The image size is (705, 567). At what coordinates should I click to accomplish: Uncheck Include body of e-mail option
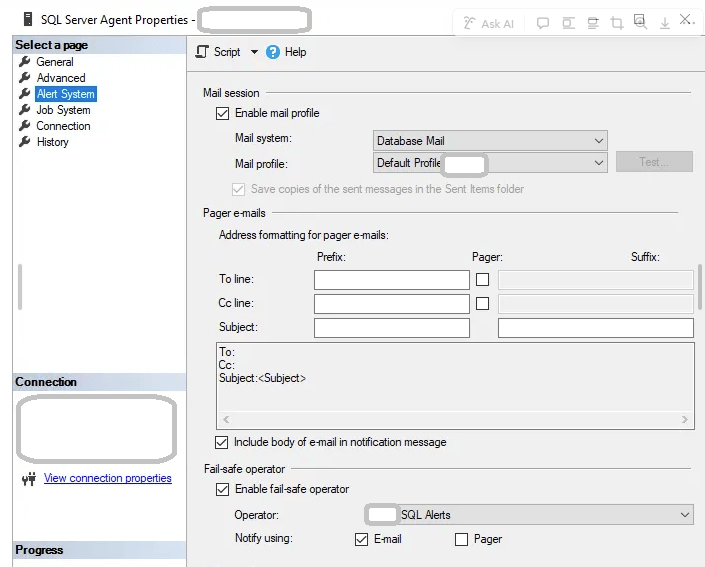(222, 442)
